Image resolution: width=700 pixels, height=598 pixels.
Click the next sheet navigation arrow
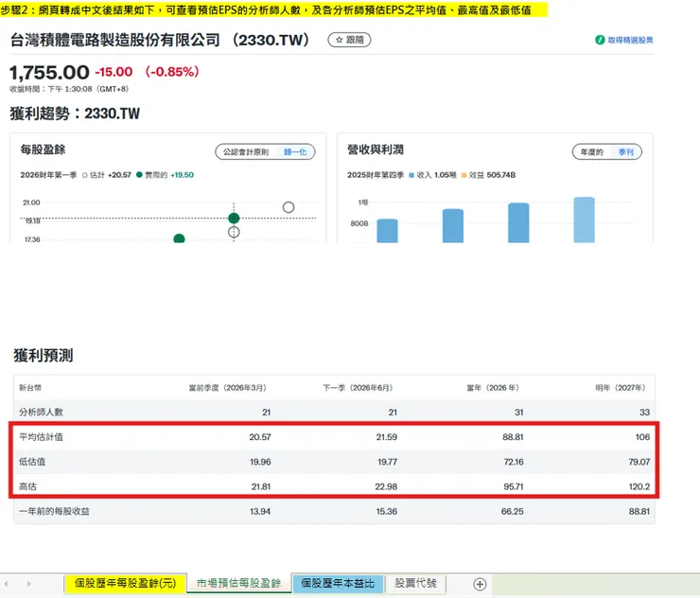[28, 584]
